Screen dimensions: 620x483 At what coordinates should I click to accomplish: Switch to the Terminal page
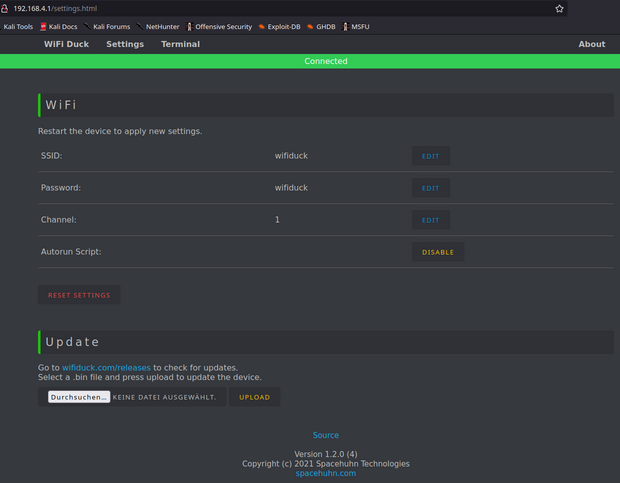[x=180, y=44]
